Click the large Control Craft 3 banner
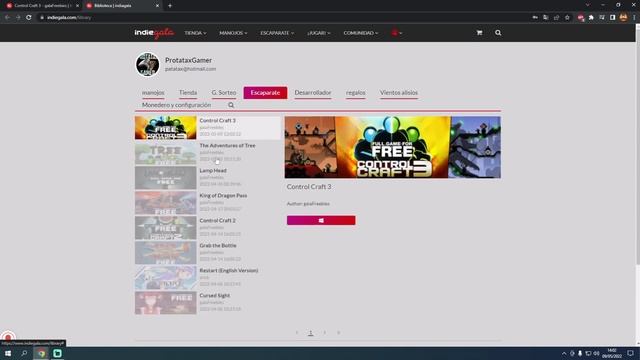640x360 pixels. pos(393,147)
